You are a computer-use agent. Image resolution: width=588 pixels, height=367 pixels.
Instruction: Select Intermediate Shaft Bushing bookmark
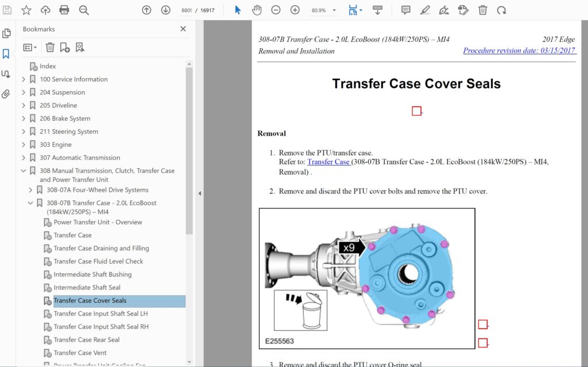92,275
